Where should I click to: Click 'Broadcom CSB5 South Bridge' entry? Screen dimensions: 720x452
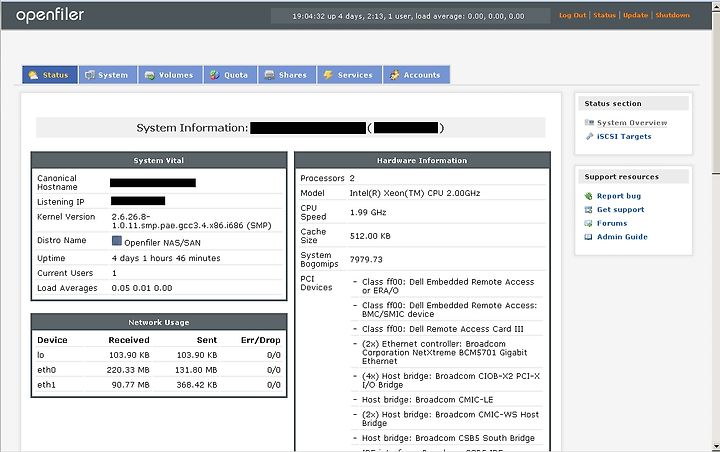448,438
